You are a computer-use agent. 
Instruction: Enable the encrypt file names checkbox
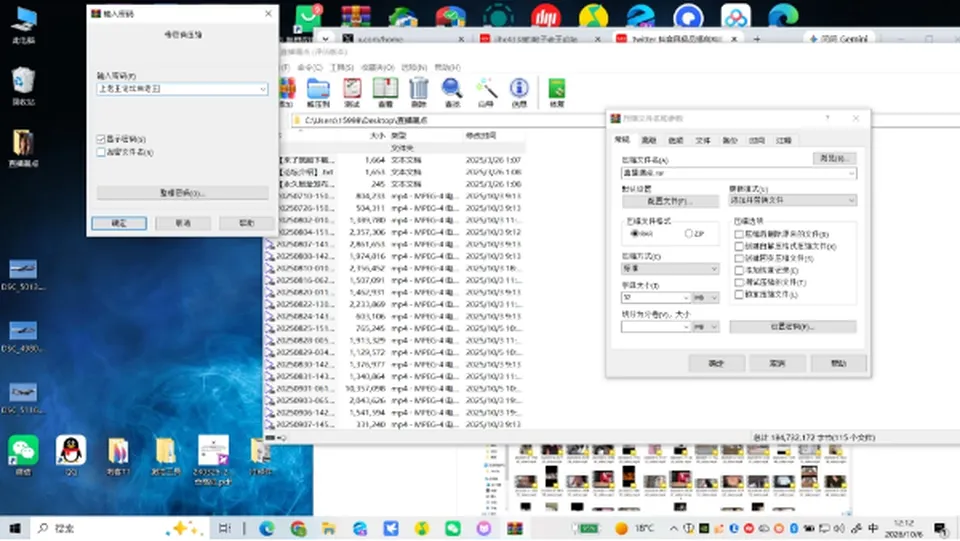[x=101, y=152]
